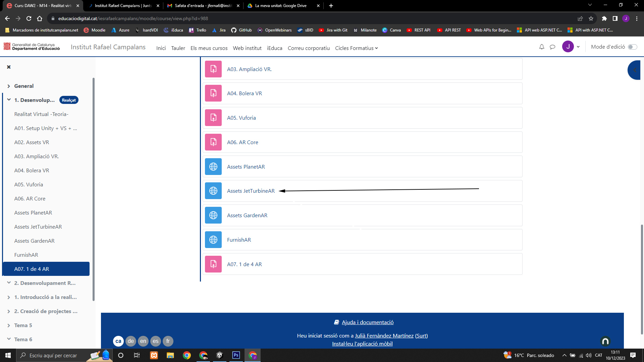The width and height of the screenshot is (644, 362).
Task: Open the messaging chat bubble icon
Action: 552,47
